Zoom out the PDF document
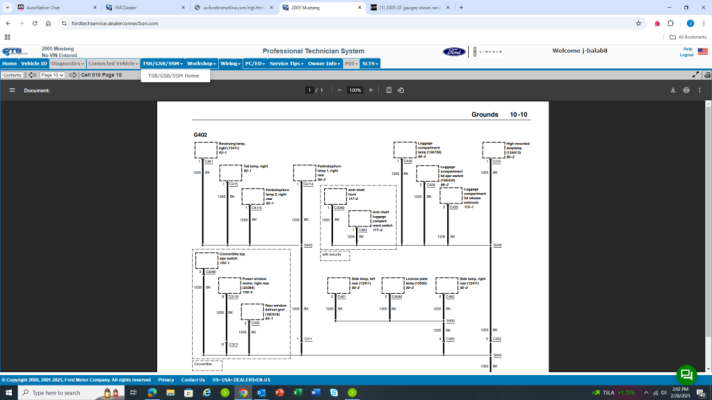Image resolution: width=712 pixels, height=400 pixels. [x=339, y=90]
